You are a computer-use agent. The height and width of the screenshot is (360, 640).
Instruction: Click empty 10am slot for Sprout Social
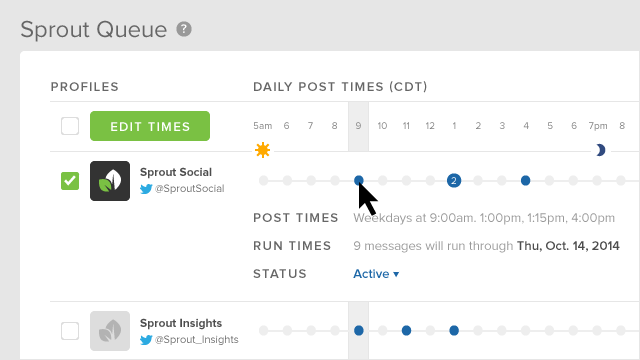point(382,180)
